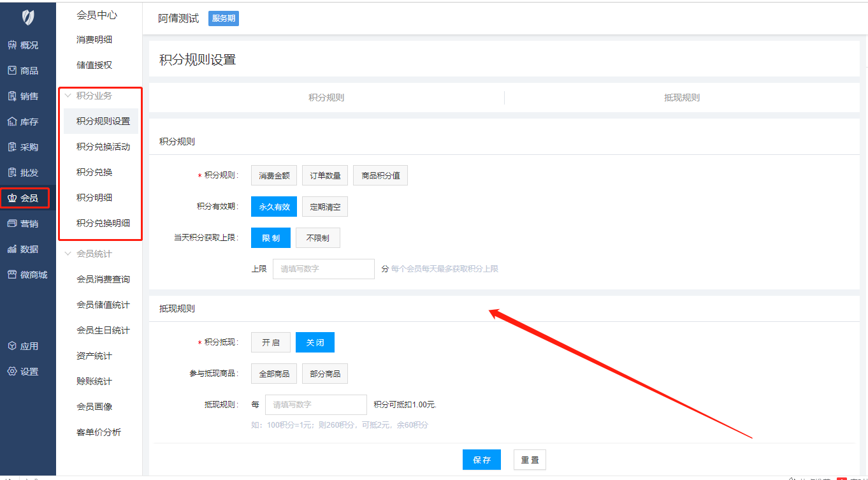The image size is (868, 480).
Task: Open 商品 products icon in sidebar
Action: pyautogui.click(x=12, y=71)
